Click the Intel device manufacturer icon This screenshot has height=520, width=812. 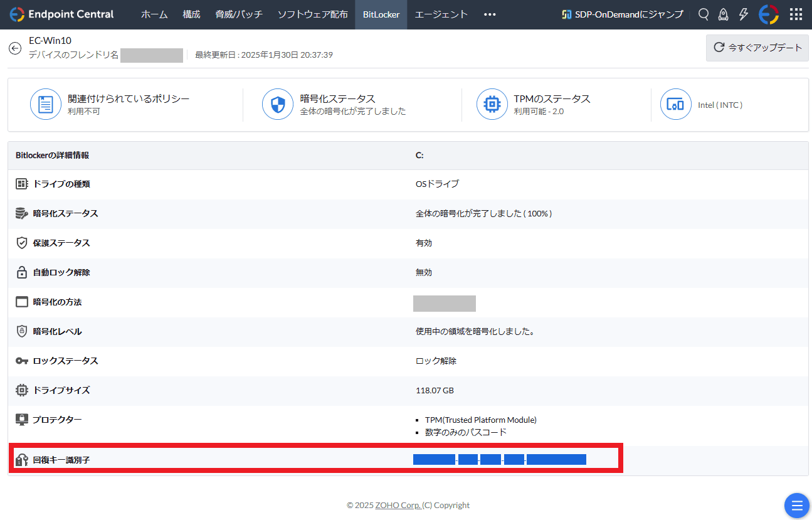click(675, 104)
